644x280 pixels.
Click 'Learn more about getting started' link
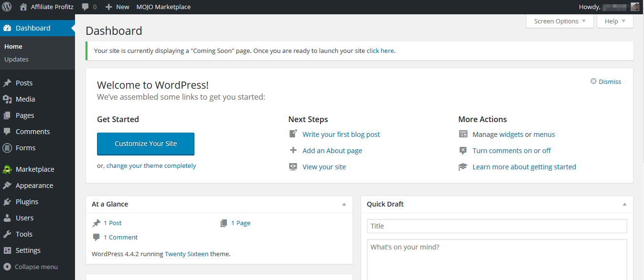[524, 167]
